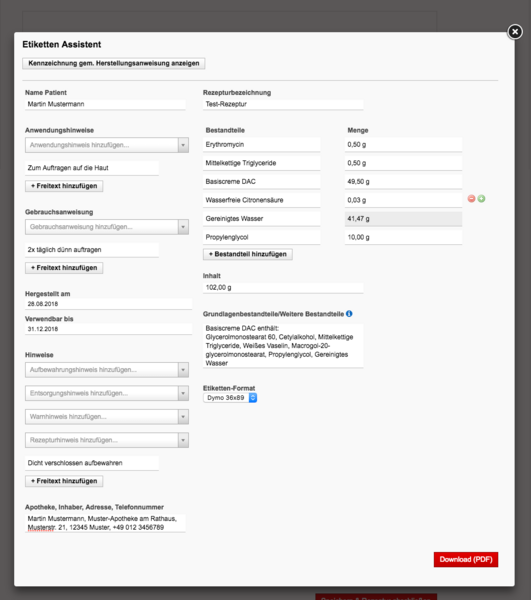The image size is (531, 600).
Task: Open the Gebrauchsanweisung hinzufügen dropdown arrow
Action: point(183,227)
